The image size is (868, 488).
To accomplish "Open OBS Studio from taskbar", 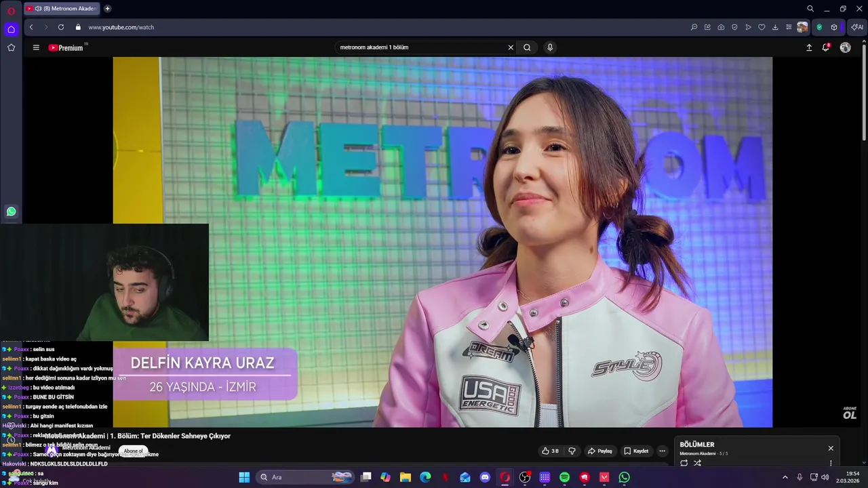I will point(525,477).
